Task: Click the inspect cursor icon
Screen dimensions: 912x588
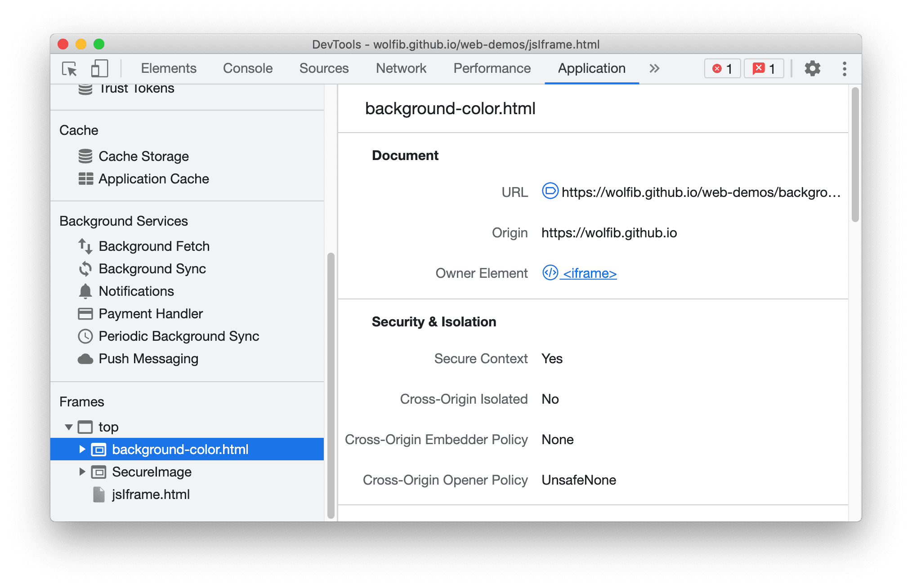Action: click(70, 68)
